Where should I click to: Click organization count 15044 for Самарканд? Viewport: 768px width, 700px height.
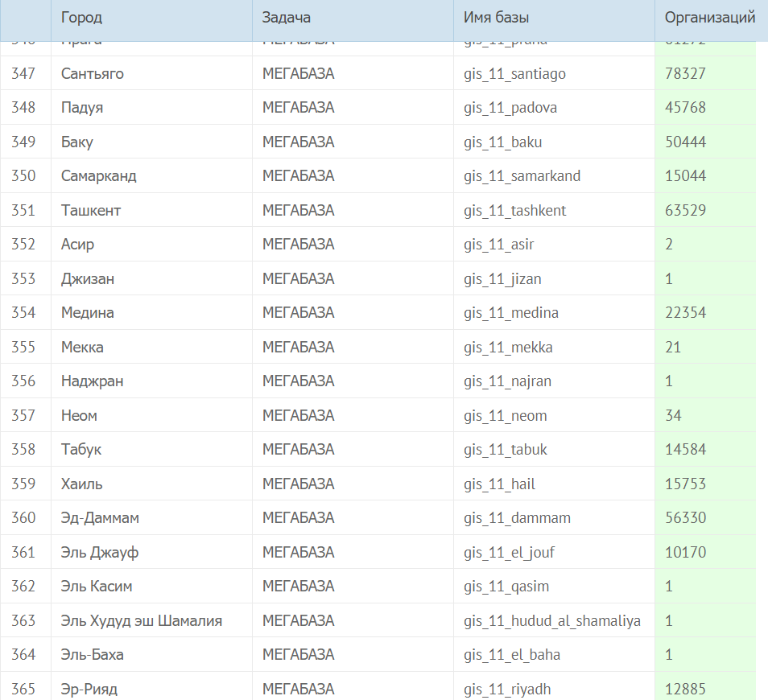coord(686,176)
